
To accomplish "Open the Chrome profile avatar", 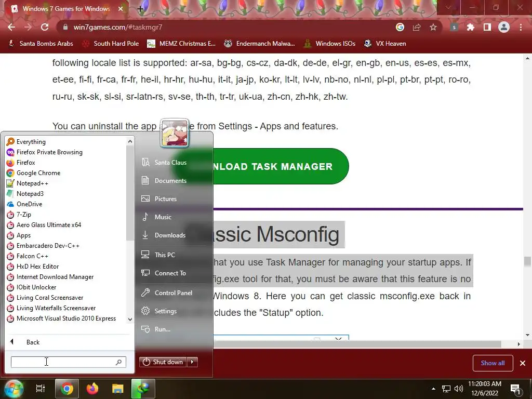I will 504,27.
